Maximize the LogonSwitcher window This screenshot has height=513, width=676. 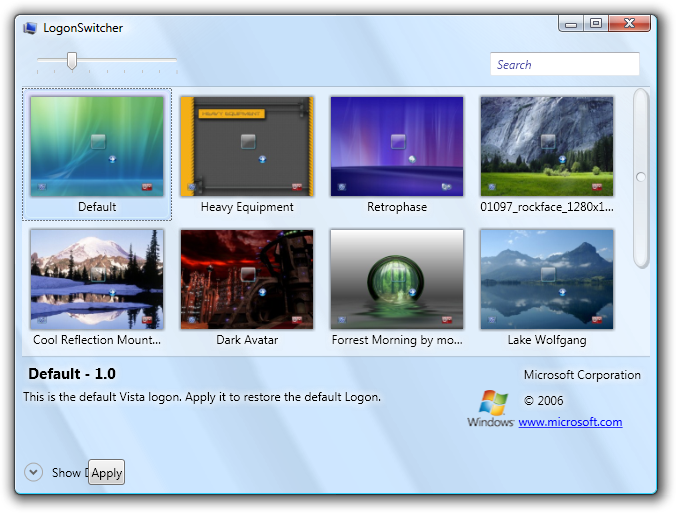coord(596,24)
